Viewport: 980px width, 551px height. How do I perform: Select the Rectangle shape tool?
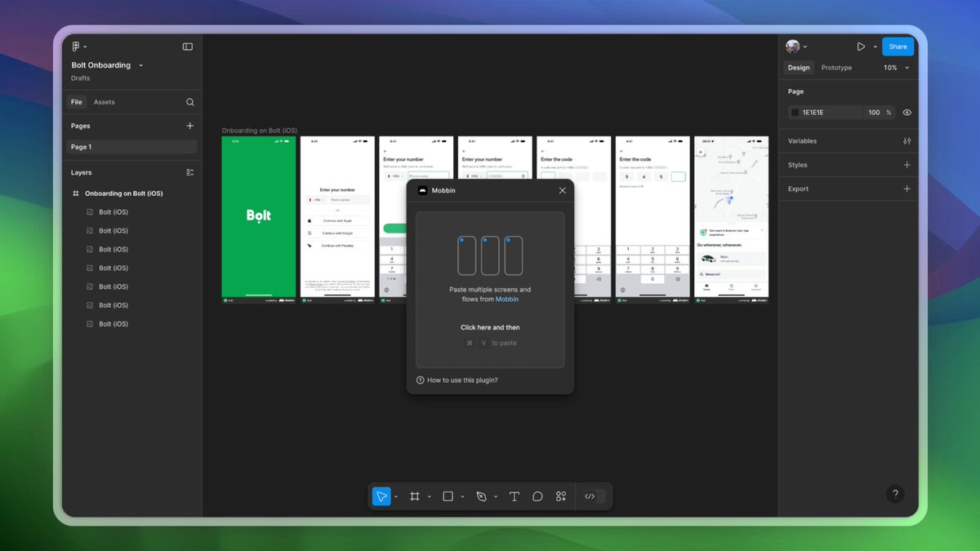(448, 496)
